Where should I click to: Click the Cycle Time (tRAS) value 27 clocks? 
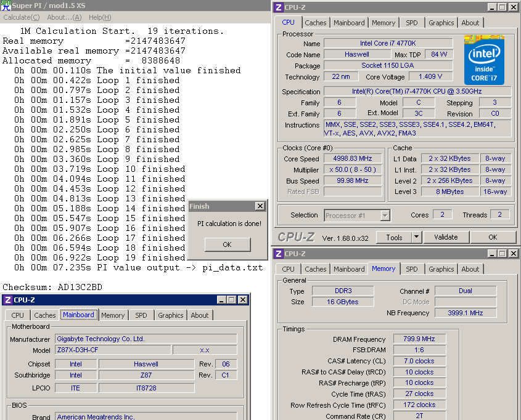click(419, 394)
